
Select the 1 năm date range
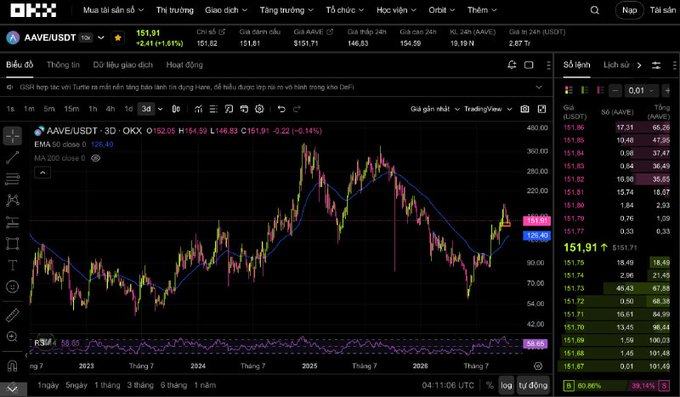(205, 385)
